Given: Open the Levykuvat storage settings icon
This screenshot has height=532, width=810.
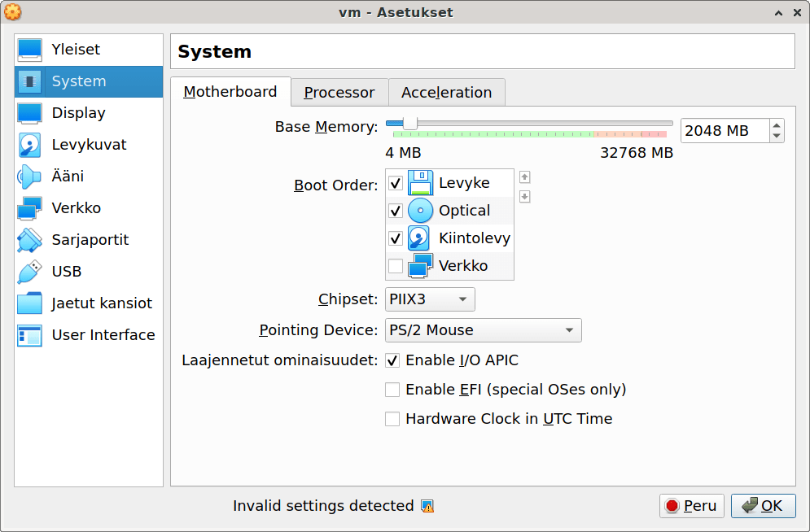Looking at the screenshot, I should tap(29, 145).
